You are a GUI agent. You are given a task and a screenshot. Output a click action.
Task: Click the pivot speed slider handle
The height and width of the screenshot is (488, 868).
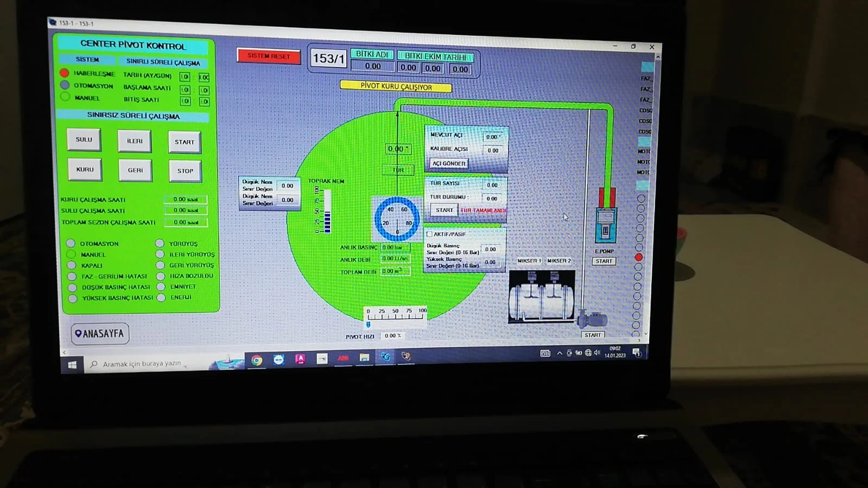pos(368,325)
